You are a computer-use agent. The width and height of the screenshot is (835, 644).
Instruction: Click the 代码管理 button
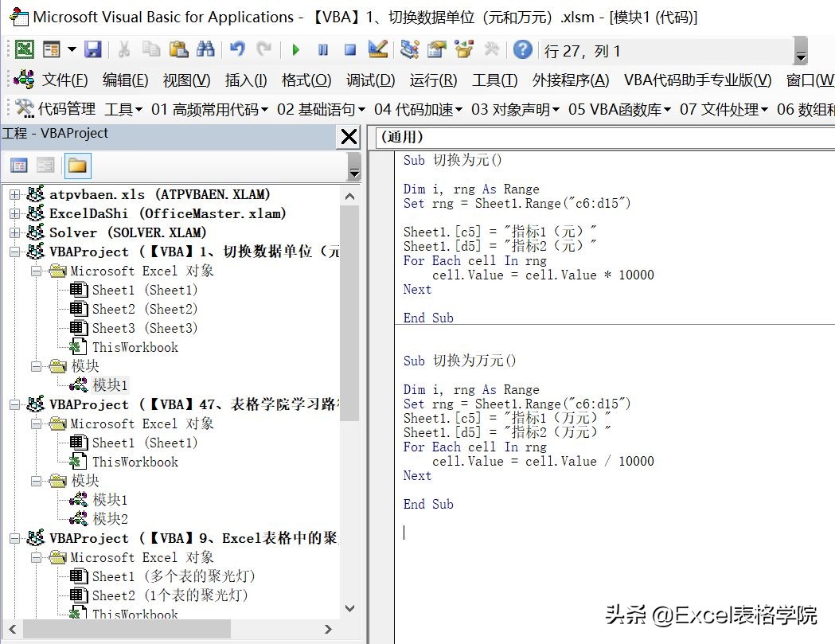point(56,109)
